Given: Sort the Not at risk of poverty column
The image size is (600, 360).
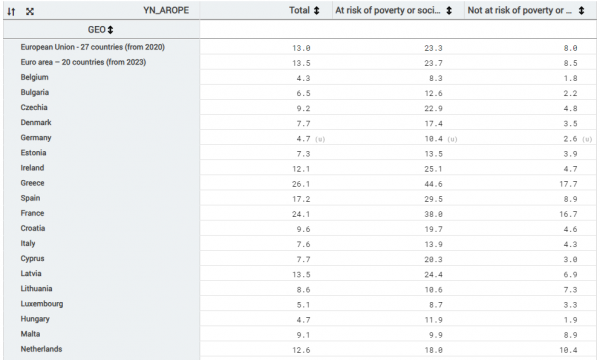Looking at the screenshot, I should 581,11.
